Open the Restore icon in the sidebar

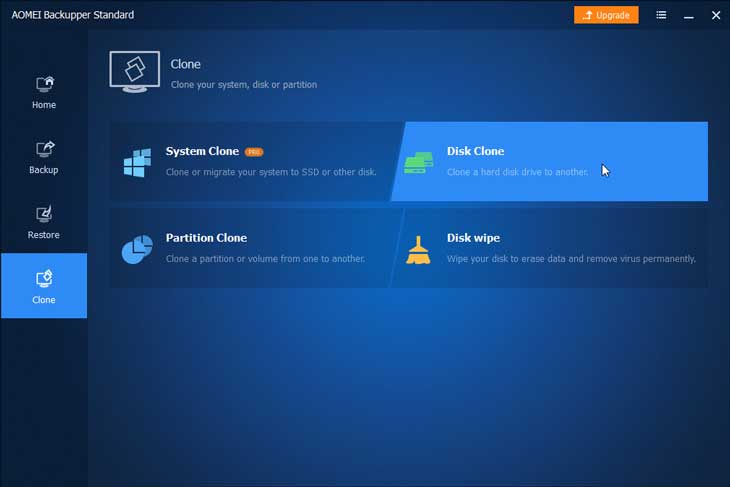[44, 214]
